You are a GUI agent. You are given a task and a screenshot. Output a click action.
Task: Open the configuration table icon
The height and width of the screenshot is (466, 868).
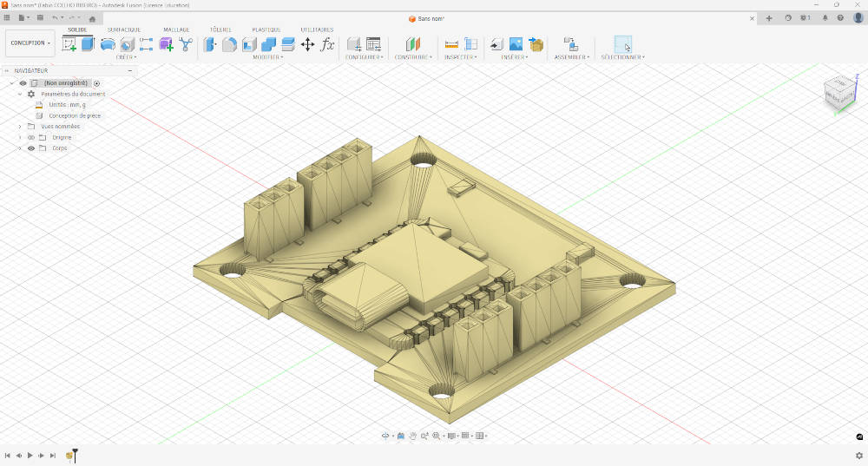point(373,44)
